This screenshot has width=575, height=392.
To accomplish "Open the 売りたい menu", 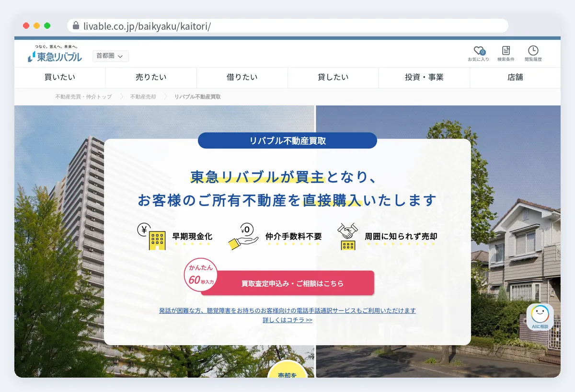I will 151,77.
